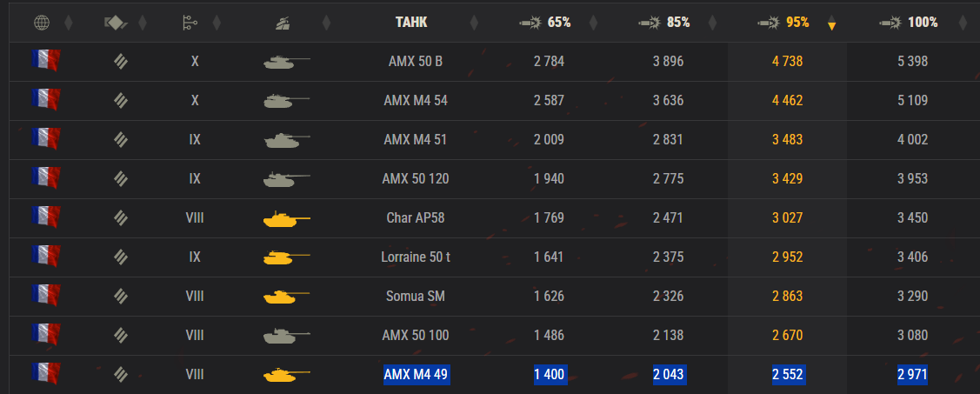Screen dimensions: 980x394
Task: Click the sort diamond beside vehicle type icon
Action: pos(143,23)
